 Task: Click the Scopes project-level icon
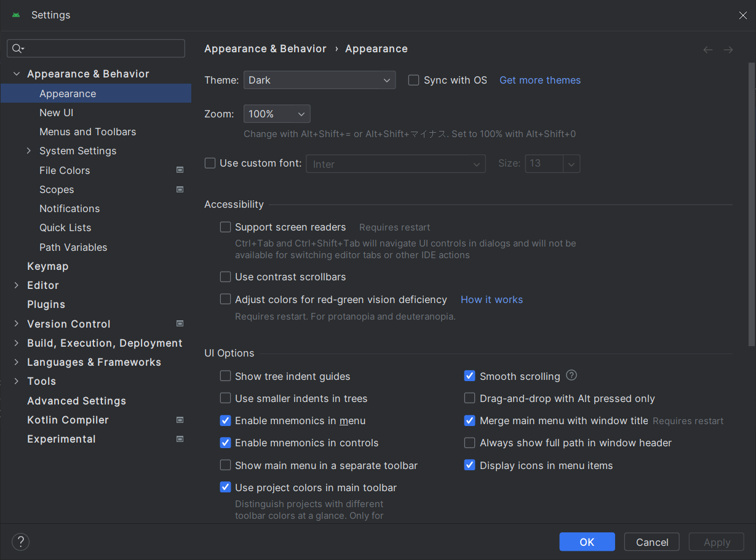(180, 189)
